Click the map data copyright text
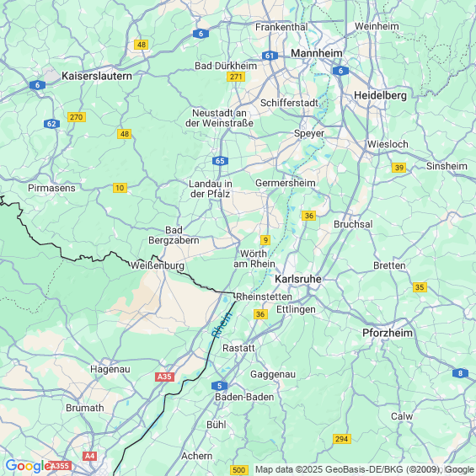 pyautogui.click(x=365, y=469)
